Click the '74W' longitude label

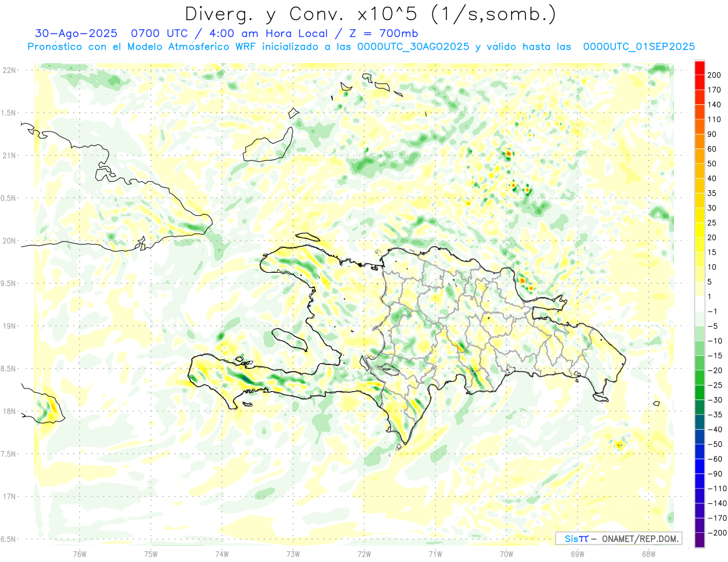coord(222,553)
